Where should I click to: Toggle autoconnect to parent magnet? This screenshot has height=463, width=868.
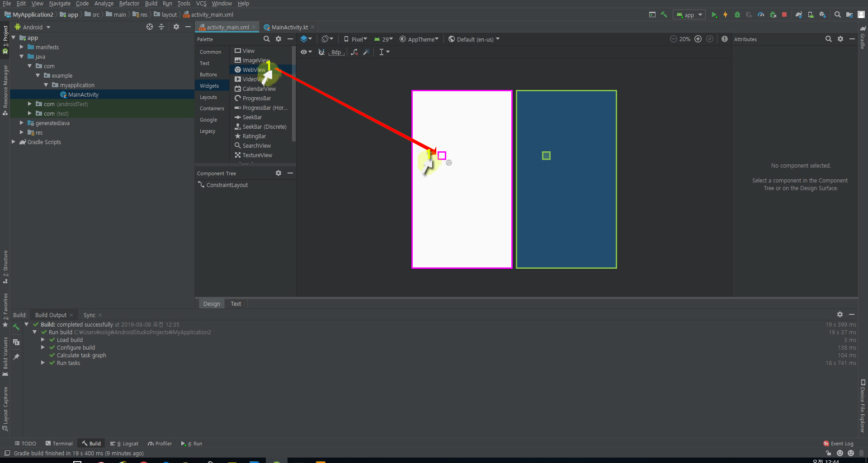tap(321, 52)
